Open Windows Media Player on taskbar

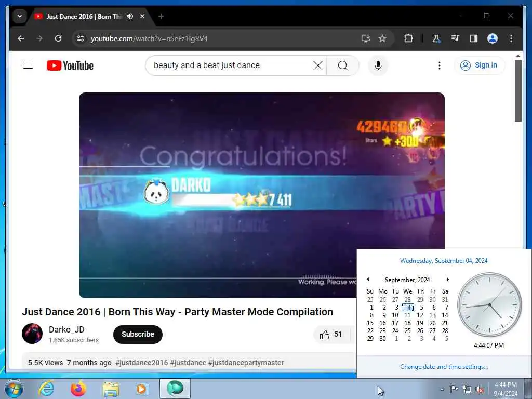tap(142, 389)
